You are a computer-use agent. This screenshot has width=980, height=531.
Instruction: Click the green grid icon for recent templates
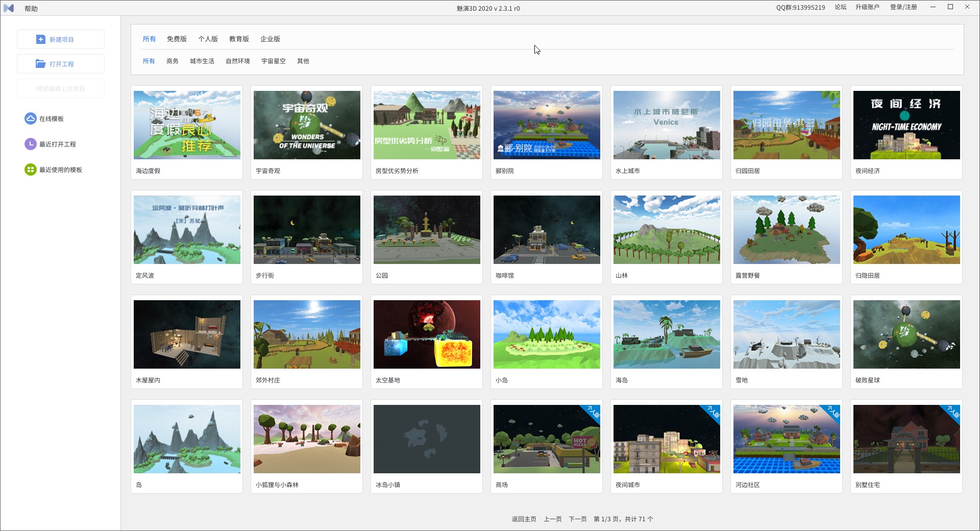pyautogui.click(x=31, y=170)
